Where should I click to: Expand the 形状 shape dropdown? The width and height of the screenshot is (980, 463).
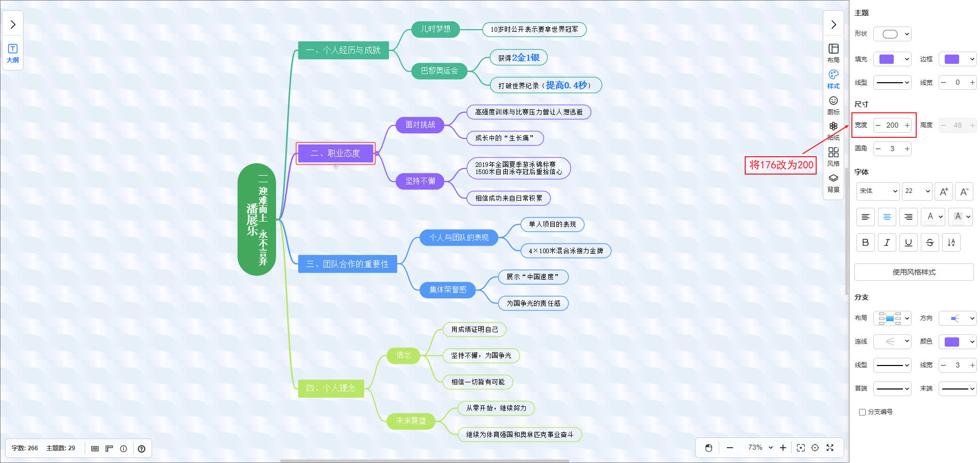892,34
